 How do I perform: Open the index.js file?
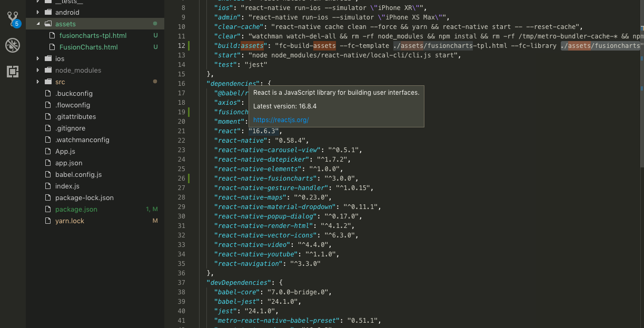pos(67,186)
